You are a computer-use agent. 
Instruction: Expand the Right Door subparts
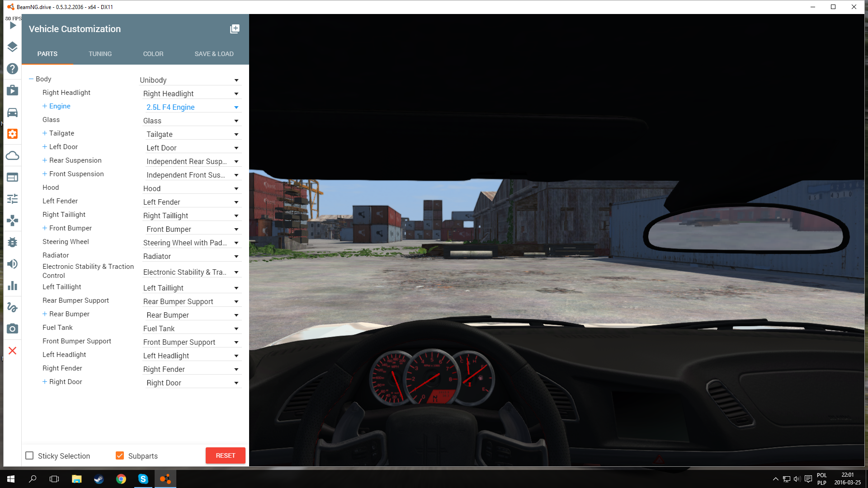point(45,382)
